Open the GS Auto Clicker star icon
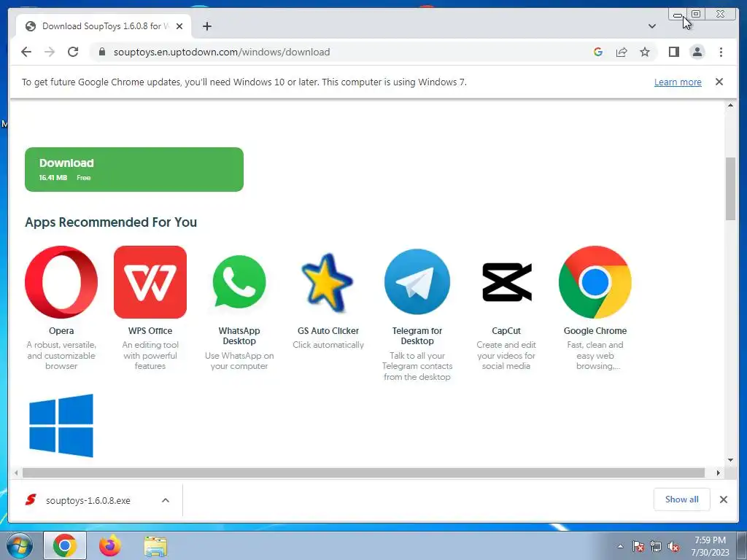 (328, 282)
